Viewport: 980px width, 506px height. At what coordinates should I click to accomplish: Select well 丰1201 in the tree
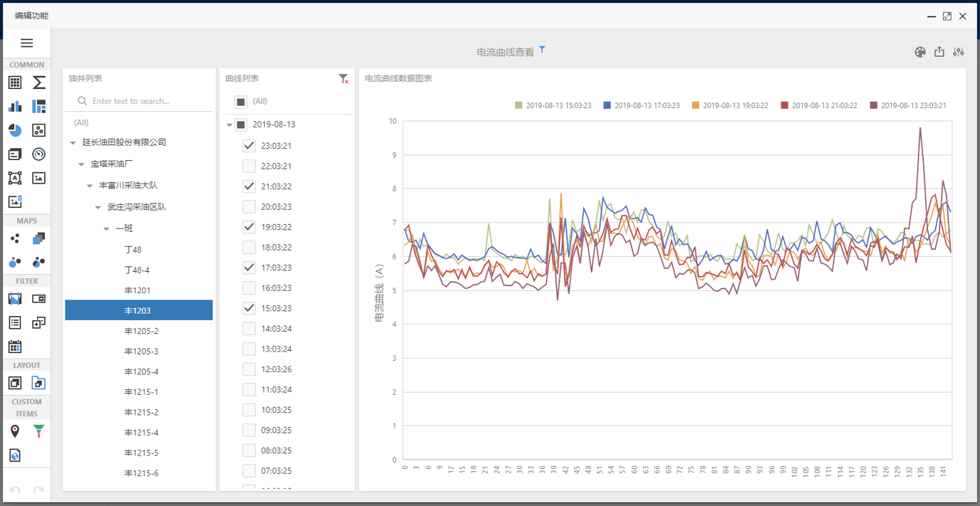(139, 290)
